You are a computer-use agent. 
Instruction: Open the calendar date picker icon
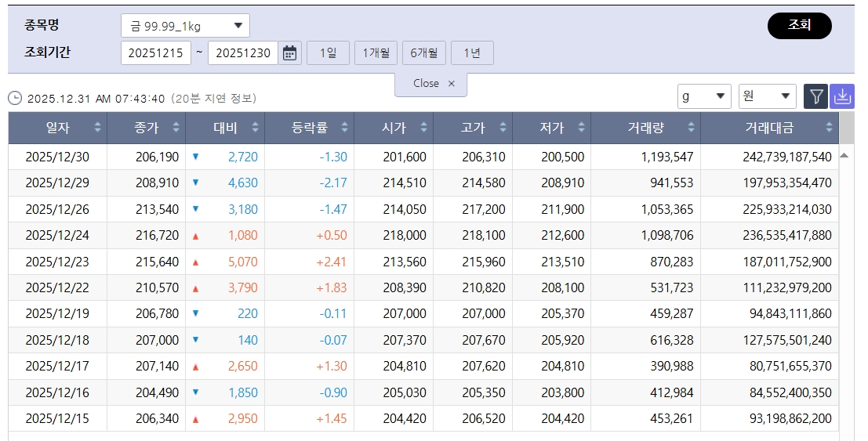point(289,53)
